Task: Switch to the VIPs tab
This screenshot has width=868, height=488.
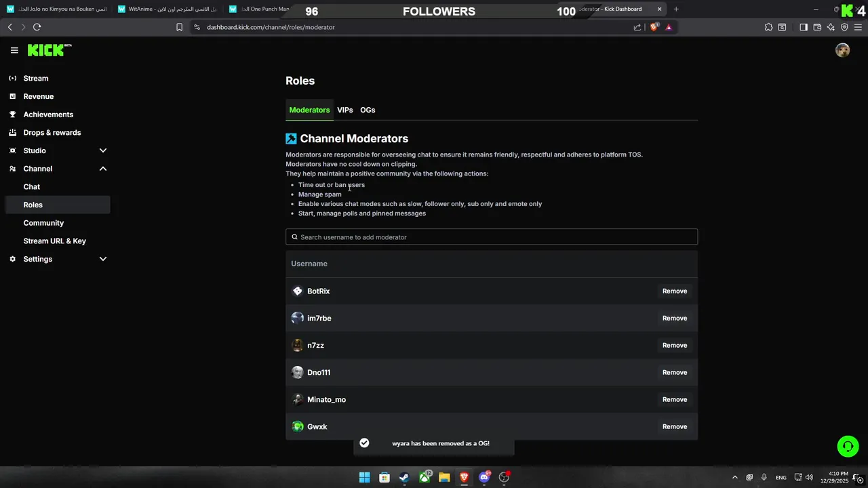Action: point(345,110)
